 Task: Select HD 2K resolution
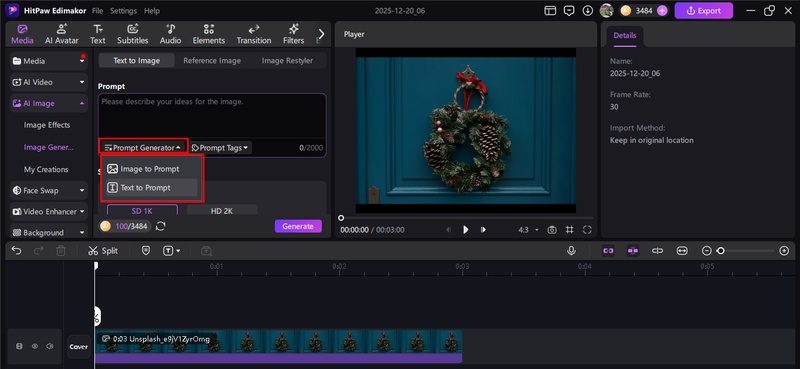222,210
